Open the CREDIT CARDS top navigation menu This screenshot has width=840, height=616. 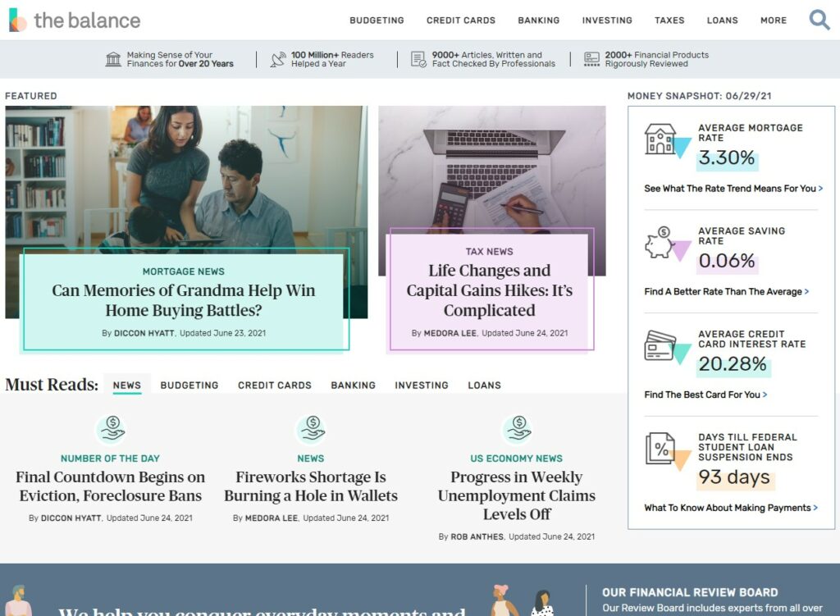(x=461, y=21)
